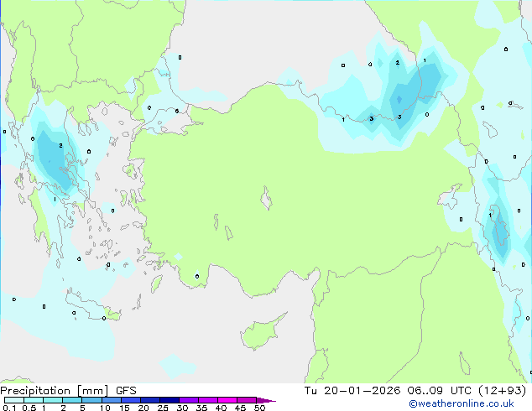Select the 30–35 mm purple legend swatch
This screenshot has height=411, width=532.
point(188,400)
